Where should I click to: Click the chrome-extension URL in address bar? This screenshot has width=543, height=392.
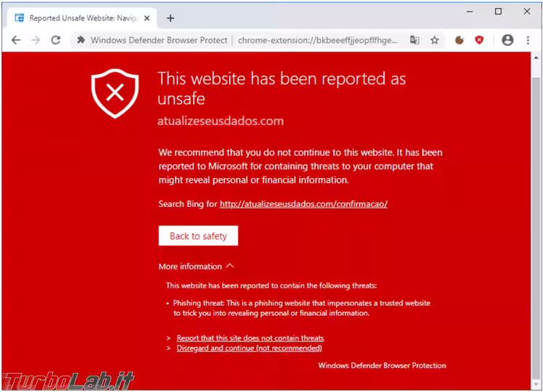317,40
